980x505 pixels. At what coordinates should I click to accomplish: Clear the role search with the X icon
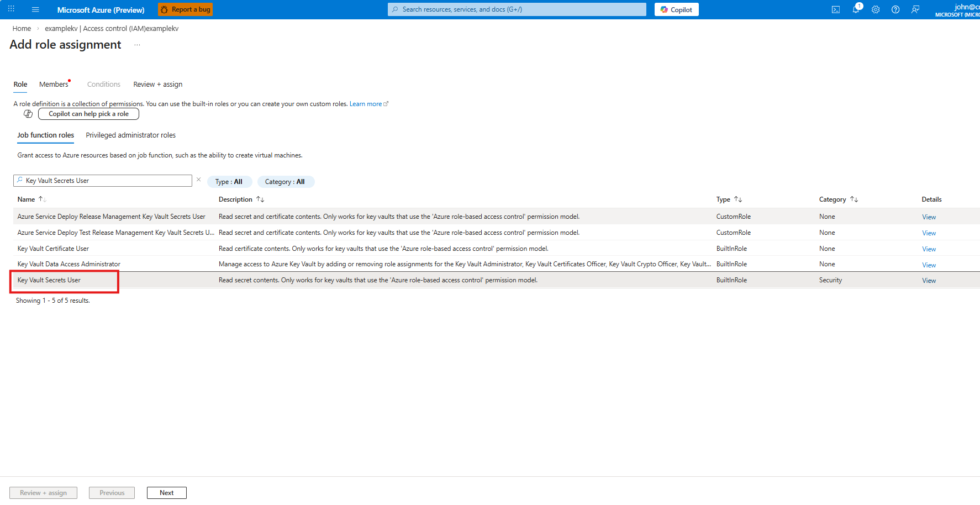pyautogui.click(x=199, y=180)
